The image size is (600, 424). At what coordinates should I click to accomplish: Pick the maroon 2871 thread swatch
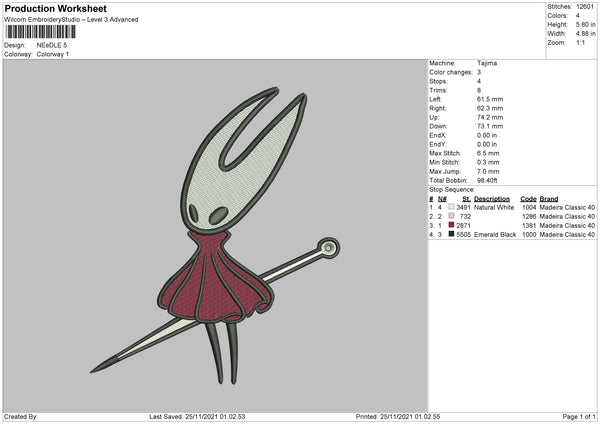coord(451,225)
